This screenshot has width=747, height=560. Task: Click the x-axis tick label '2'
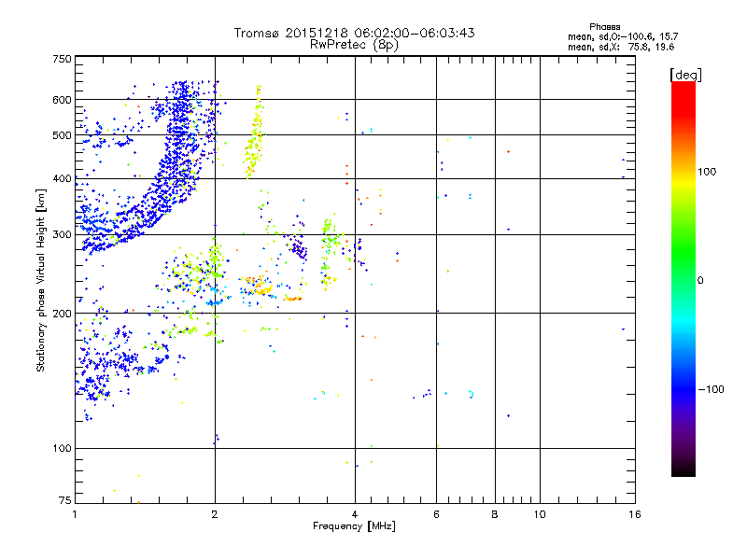(215, 514)
